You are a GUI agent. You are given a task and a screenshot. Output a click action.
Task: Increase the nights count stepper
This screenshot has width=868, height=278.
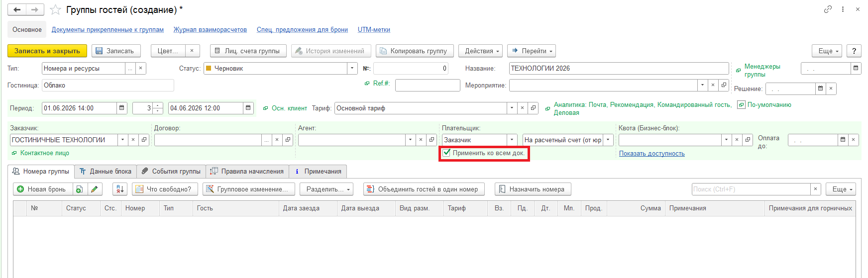pyautogui.click(x=158, y=105)
